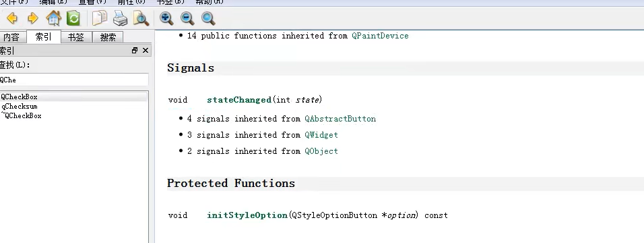Open find in text magnifier-on-page icon
The image size is (644, 243).
click(141, 18)
